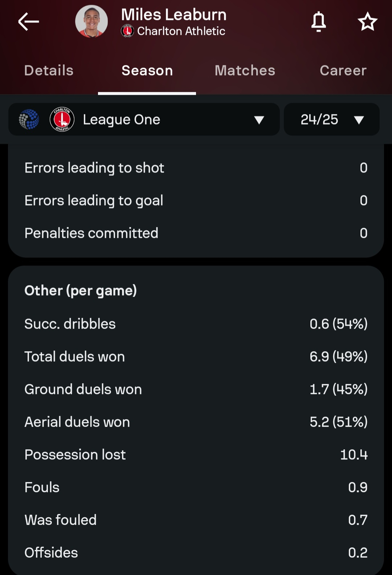
Task: Tap the back arrow icon
Action: click(x=29, y=22)
